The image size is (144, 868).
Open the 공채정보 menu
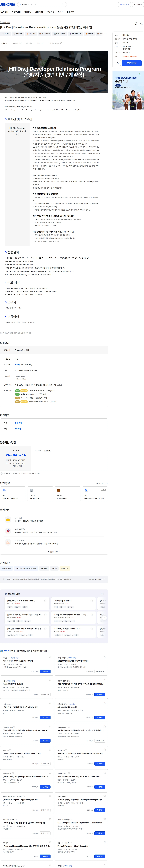pos(28,12)
